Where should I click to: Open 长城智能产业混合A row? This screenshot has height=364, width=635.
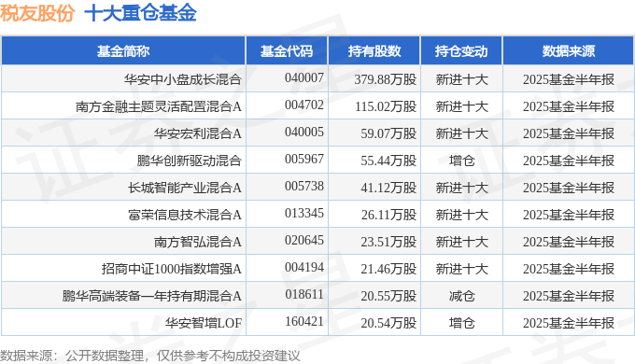tap(185, 188)
